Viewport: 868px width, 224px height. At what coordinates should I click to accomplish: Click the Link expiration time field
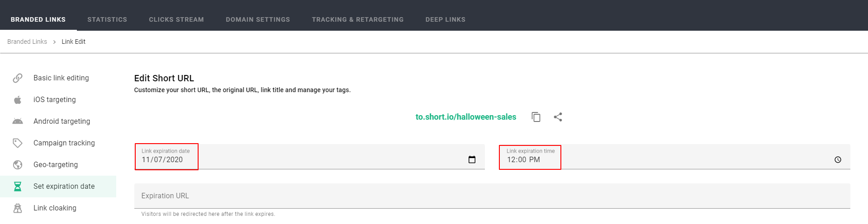(x=675, y=157)
